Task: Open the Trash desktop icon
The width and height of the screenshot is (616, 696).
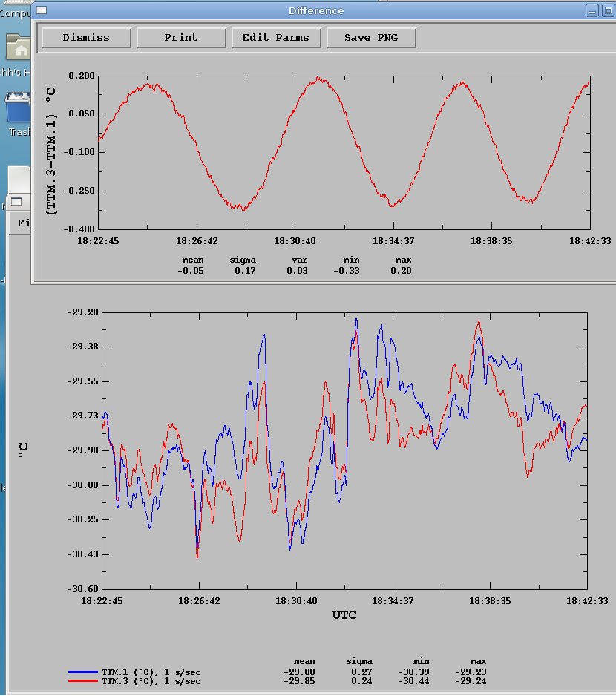Action: [x=19, y=107]
